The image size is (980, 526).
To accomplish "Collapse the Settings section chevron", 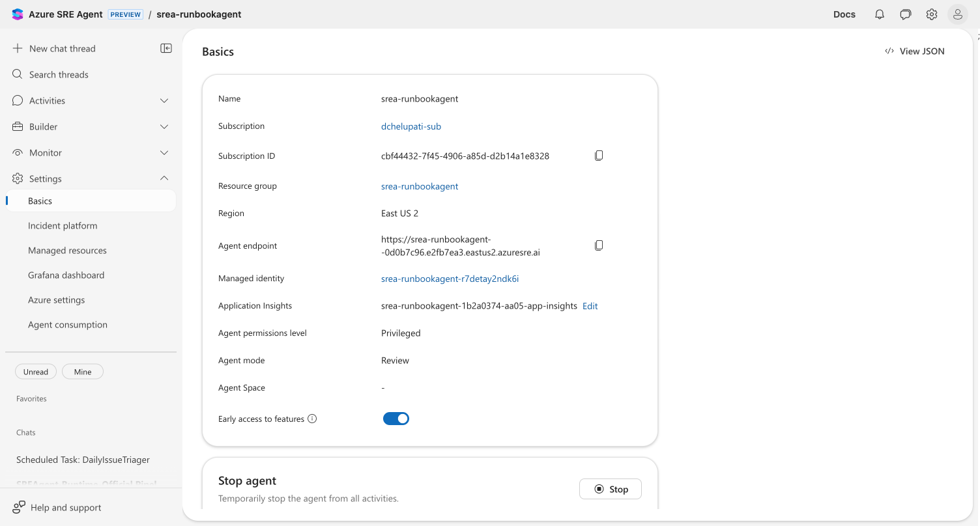I will pyautogui.click(x=164, y=178).
